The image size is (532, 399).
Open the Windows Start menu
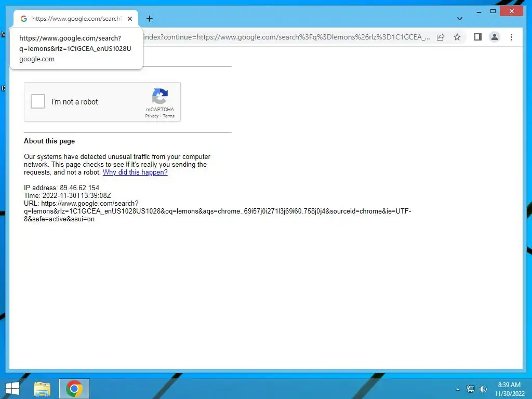click(x=12, y=389)
